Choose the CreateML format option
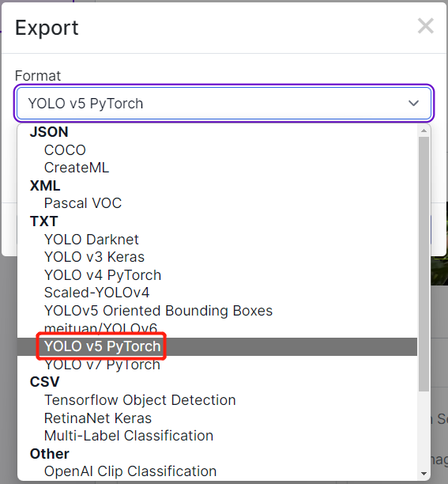Image resolution: width=448 pixels, height=484 pixels. point(217,168)
